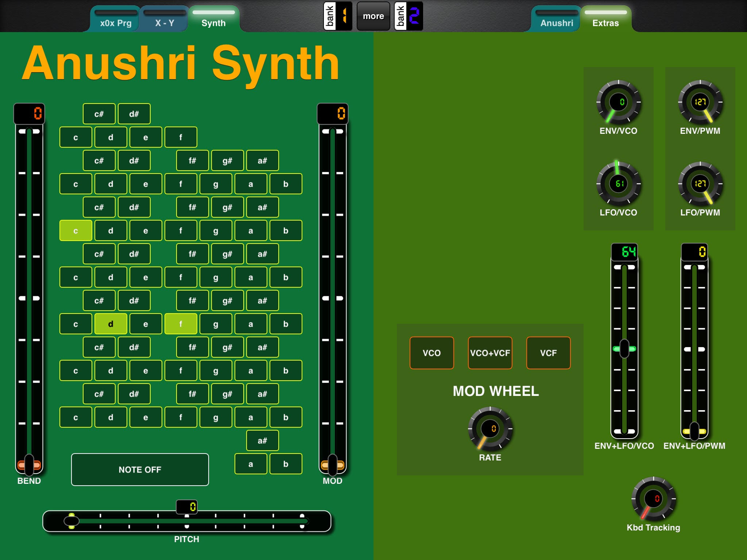This screenshot has height=560, width=747.
Task: Set mod wheel target to VCO+VCF
Action: pos(490,353)
